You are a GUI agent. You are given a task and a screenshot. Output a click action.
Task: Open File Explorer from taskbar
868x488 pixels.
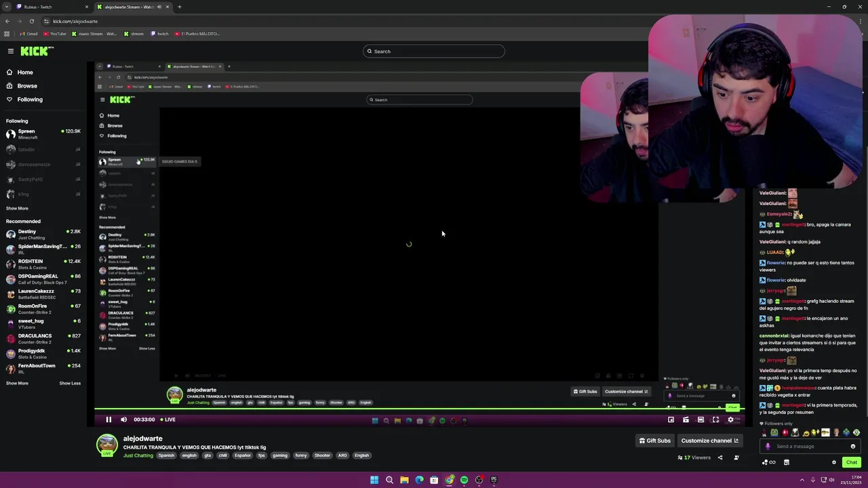pos(404,480)
